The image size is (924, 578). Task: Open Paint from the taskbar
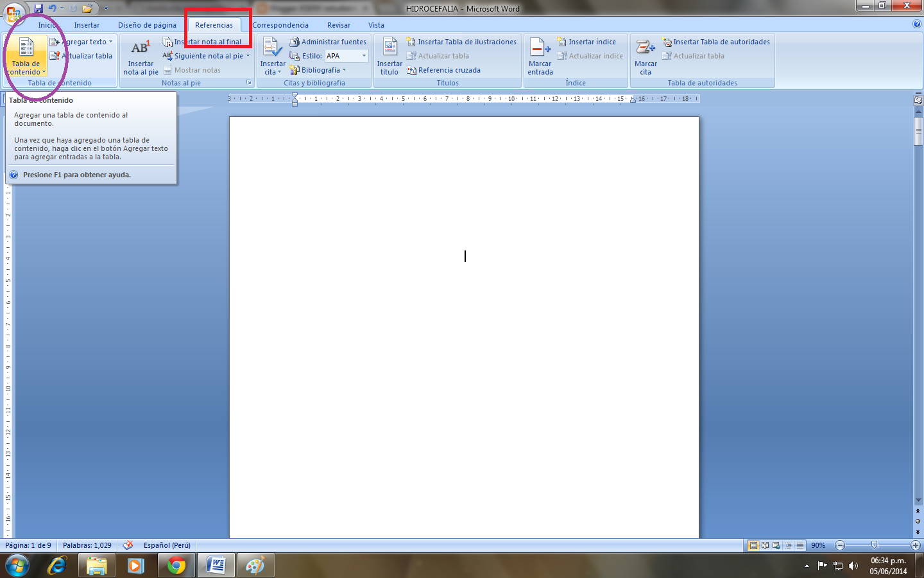point(255,566)
